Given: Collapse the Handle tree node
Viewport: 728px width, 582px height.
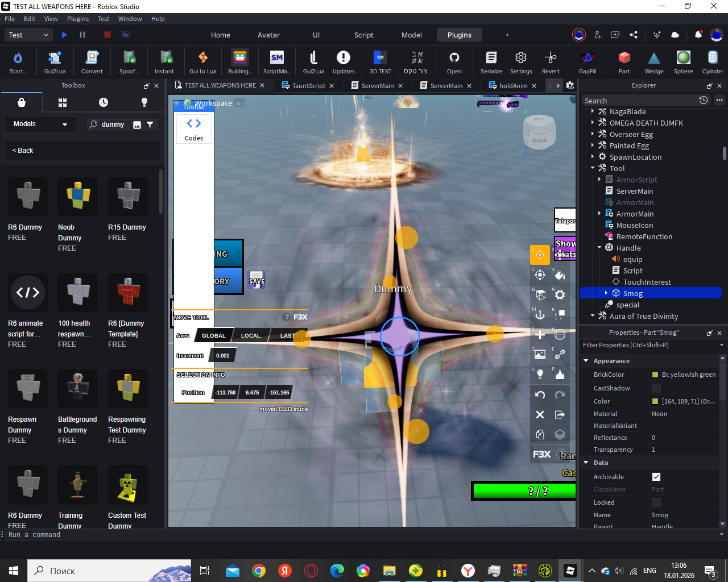Looking at the screenshot, I should (x=599, y=248).
